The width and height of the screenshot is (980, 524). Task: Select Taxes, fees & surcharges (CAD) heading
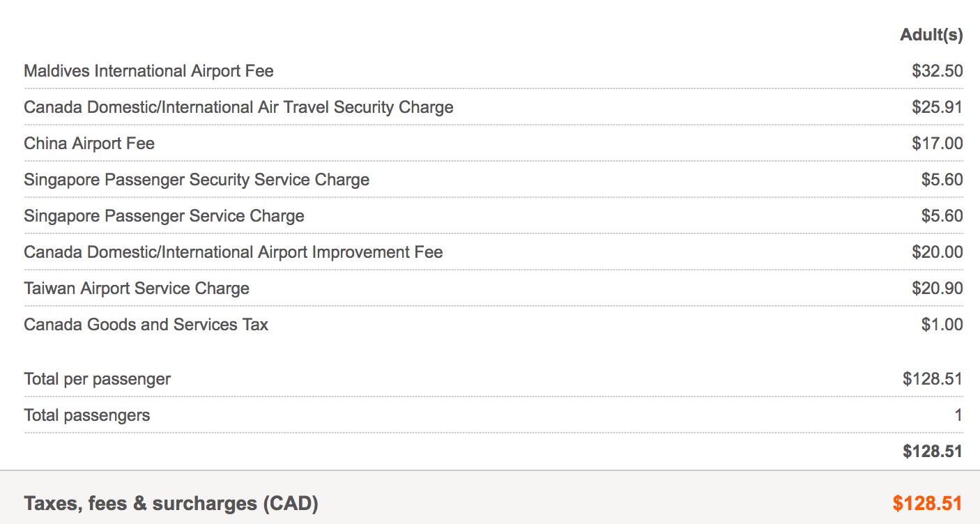click(x=171, y=503)
